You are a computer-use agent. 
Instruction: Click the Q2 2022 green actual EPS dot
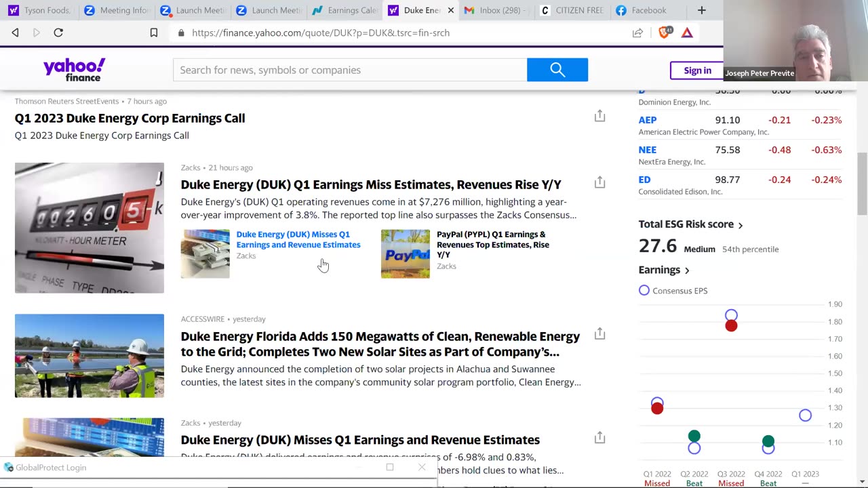[694, 436]
